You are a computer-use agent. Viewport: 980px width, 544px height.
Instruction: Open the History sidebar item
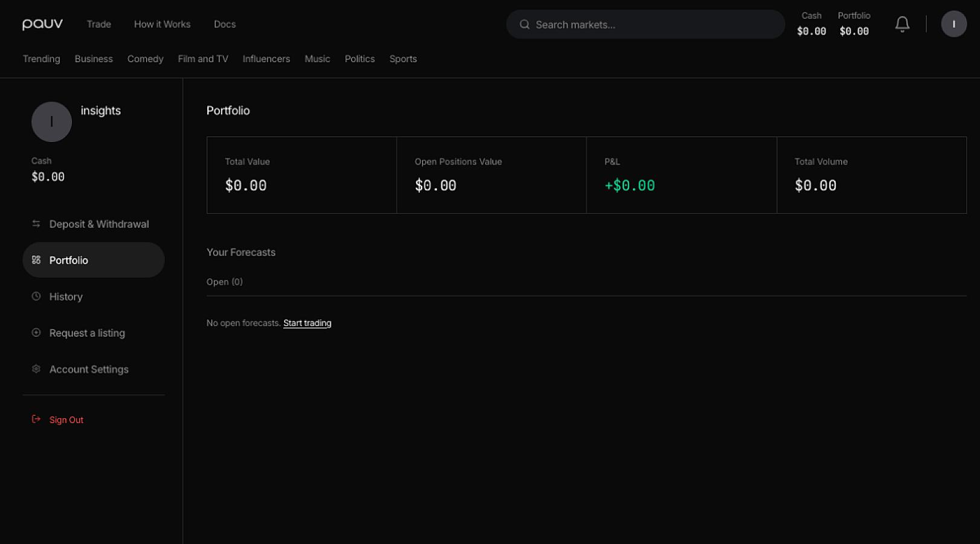click(x=94, y=296)
